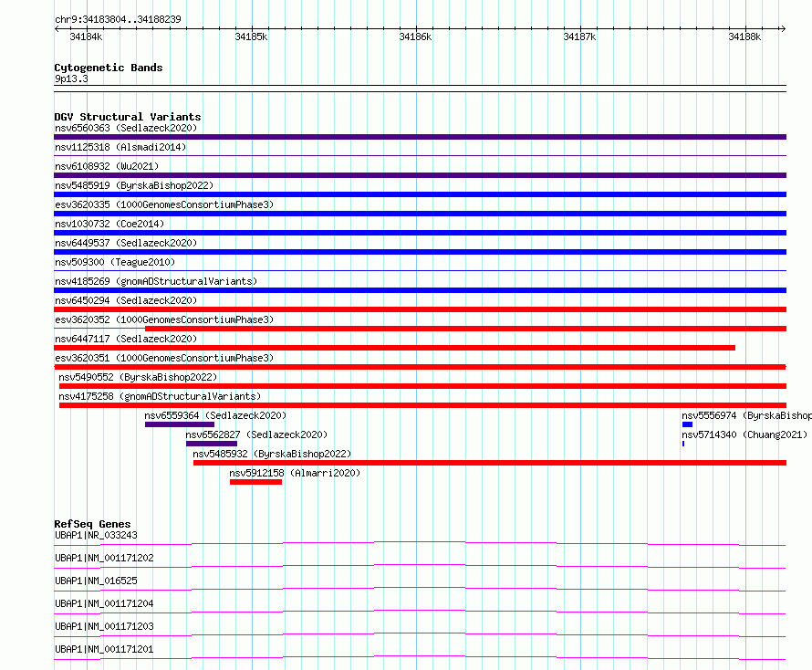Click nsv5714340 (Chuang2021) label

[744, 434]
